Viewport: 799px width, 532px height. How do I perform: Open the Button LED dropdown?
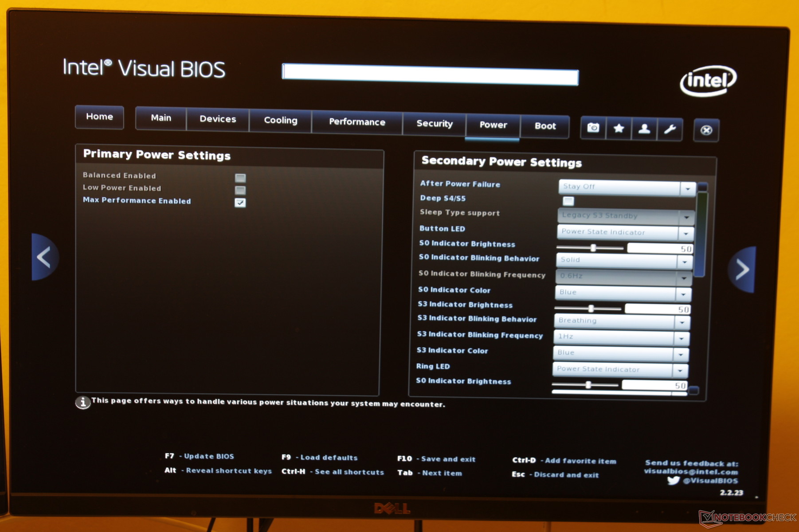click(685, 233)
